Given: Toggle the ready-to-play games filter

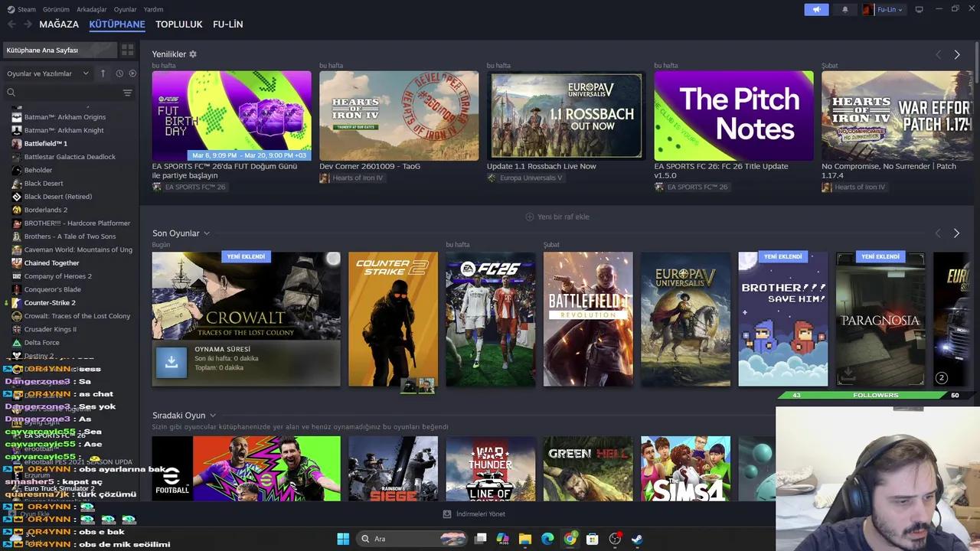Looking at the screenshot, I should [x=132, y=73].
